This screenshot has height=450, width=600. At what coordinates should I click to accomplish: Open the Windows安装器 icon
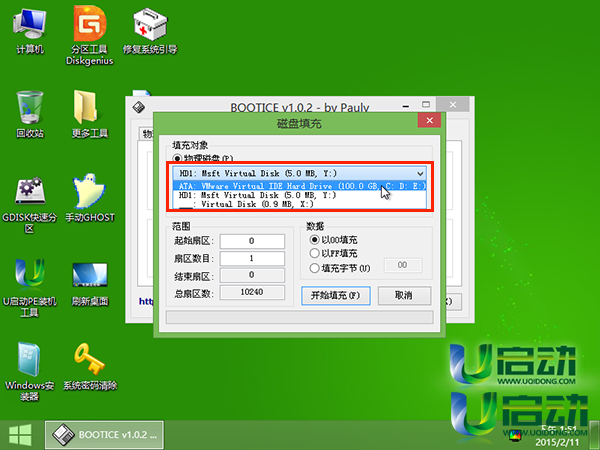tap(29, 371)
